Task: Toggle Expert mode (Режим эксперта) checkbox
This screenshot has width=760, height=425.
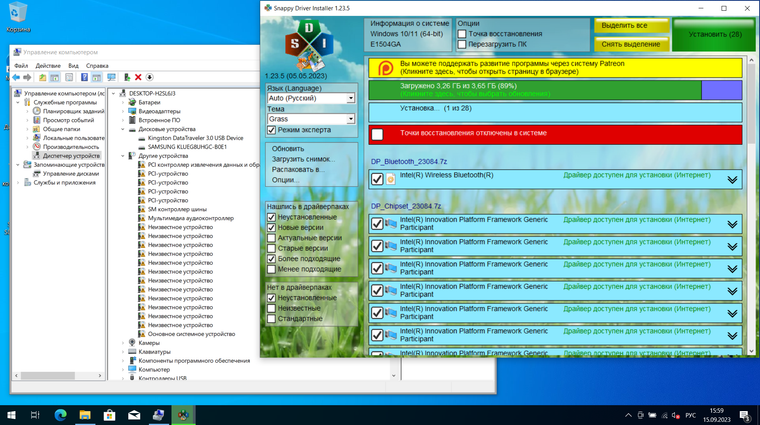Action: click(271, 130)
